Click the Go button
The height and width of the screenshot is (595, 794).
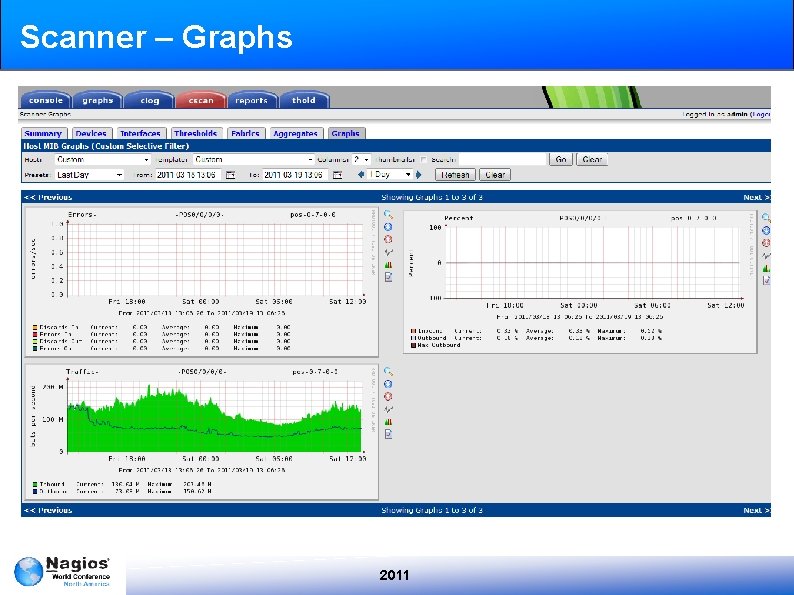pos(561,160)
